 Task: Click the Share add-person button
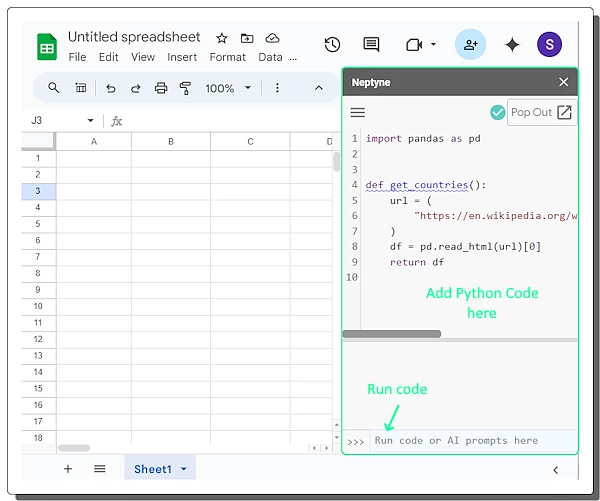[470, 45]
